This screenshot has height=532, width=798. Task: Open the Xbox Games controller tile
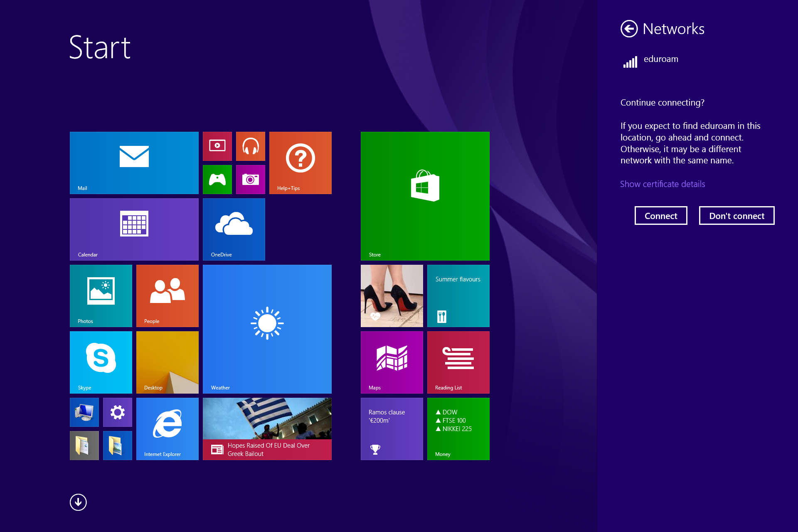click(x=217, y=180)
